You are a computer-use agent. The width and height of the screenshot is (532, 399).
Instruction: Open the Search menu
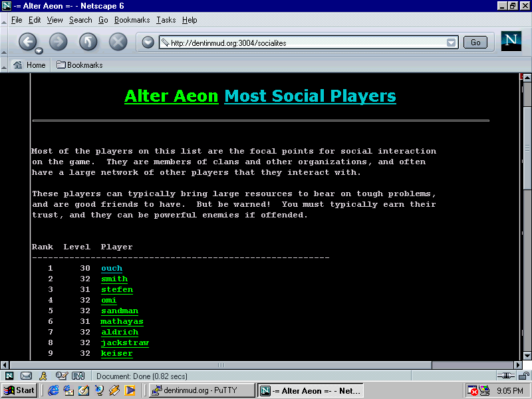click(80, 20)
